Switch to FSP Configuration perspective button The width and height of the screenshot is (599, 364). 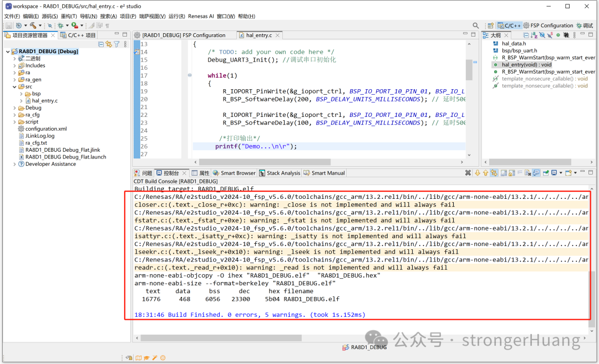click(548, 25)
